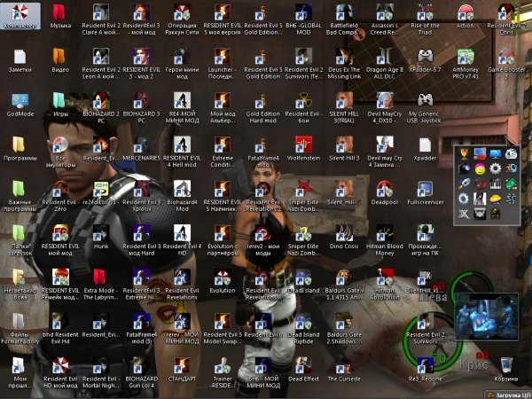The image size is (532, 399).
Task: Launch Hitman Absolution shortcut
Action: point(385,285)
